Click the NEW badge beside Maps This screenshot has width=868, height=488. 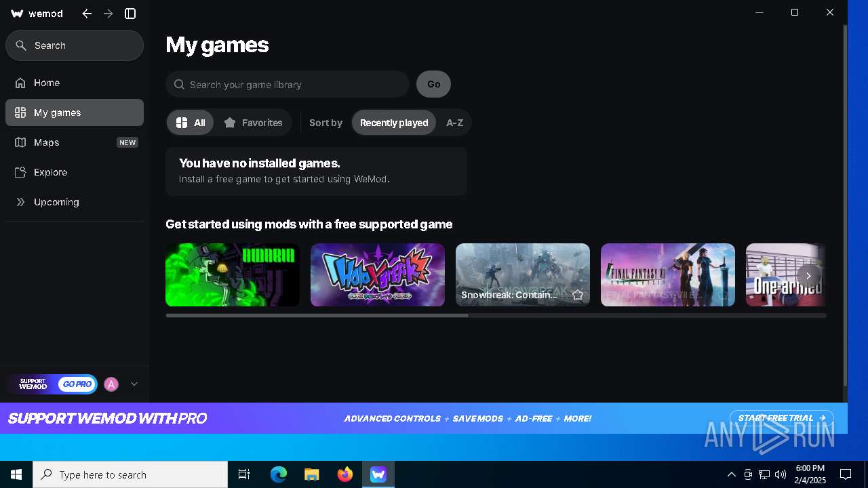[127, 142]
